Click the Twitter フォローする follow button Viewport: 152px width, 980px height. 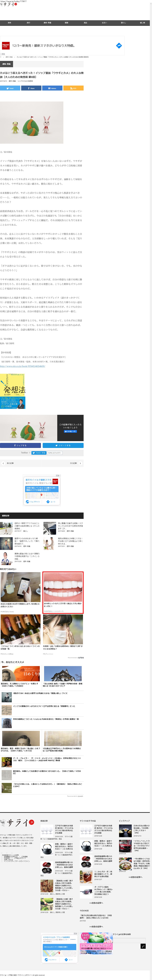[x=39, y=453]
